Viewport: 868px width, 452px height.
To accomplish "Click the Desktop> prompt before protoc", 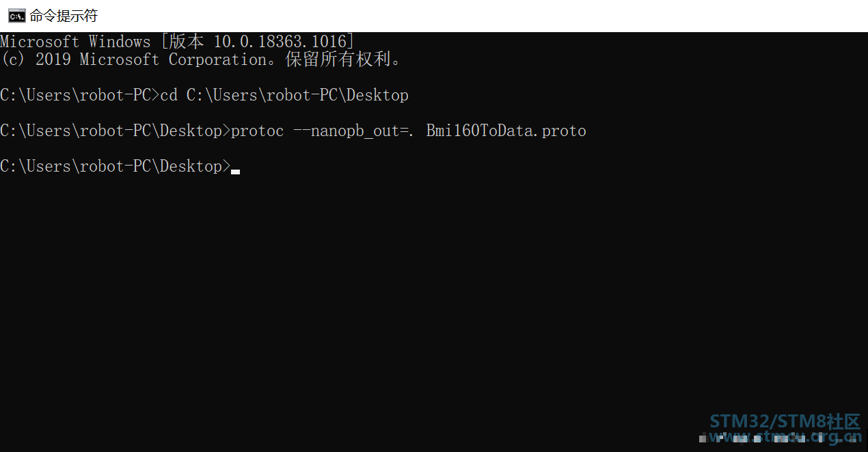I will click(x=115, y=131).
